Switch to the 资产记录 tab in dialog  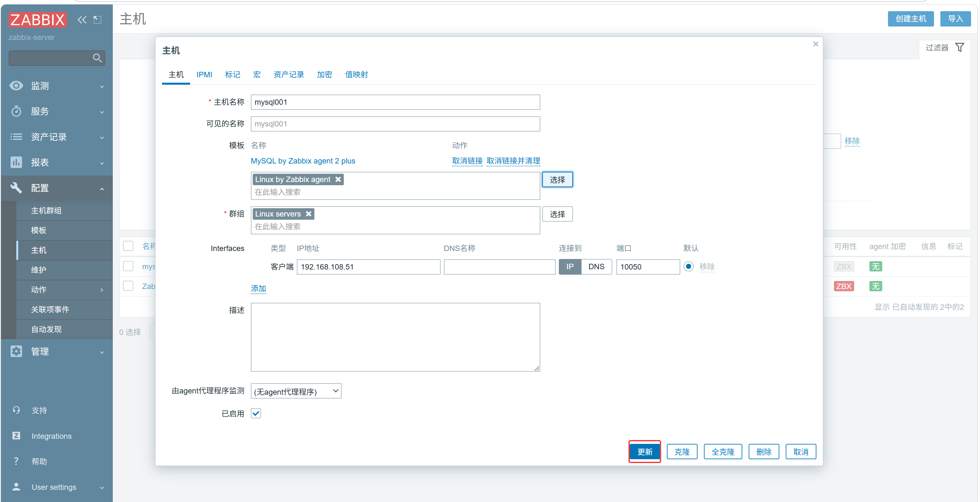(x=289, y=74)
